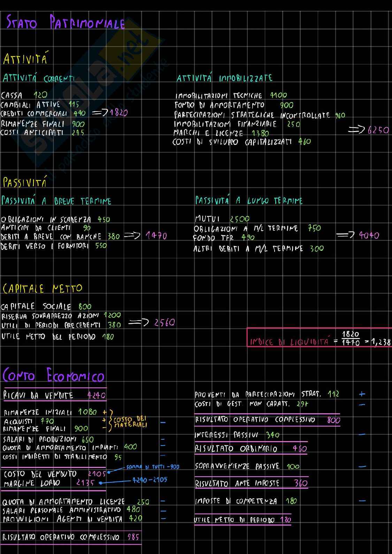Click the yellow 'Attività' section title
Screen dimensions: 392x554
(x=25, y=59)
